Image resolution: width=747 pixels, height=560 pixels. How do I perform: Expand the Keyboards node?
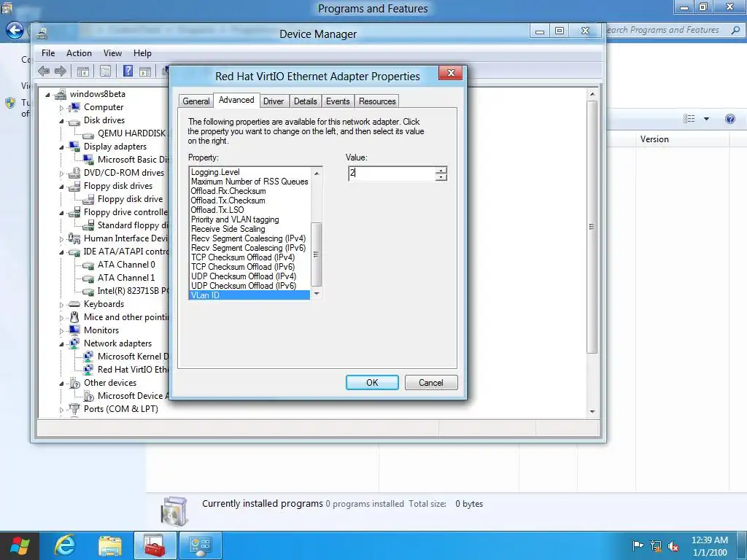[x=61, y=305]
